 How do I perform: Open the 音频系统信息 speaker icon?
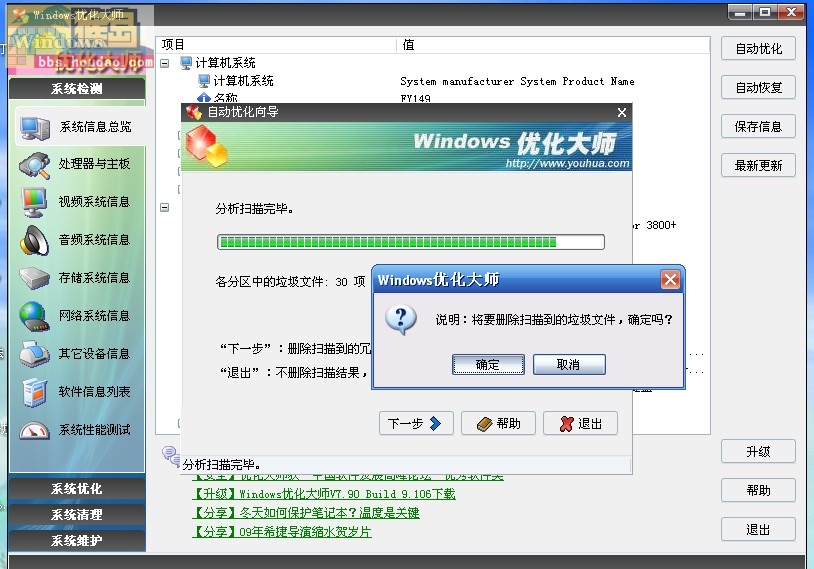tap(34, 240)
